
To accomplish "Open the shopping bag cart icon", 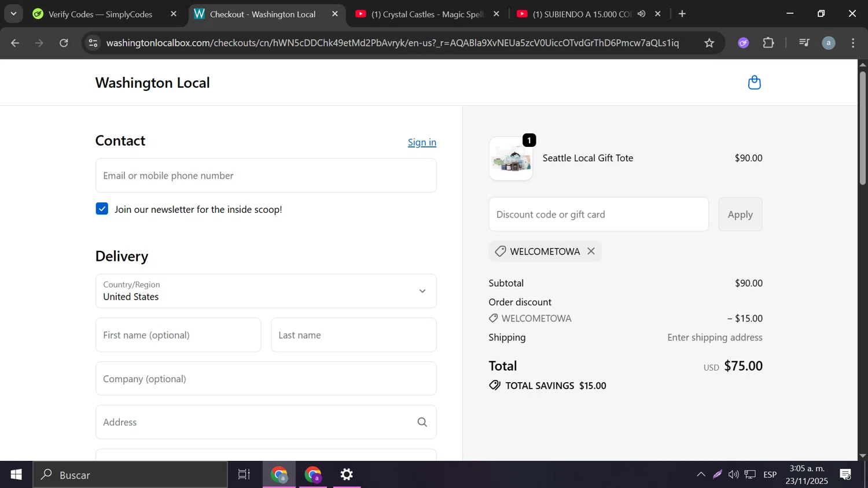I will [754, 83].
